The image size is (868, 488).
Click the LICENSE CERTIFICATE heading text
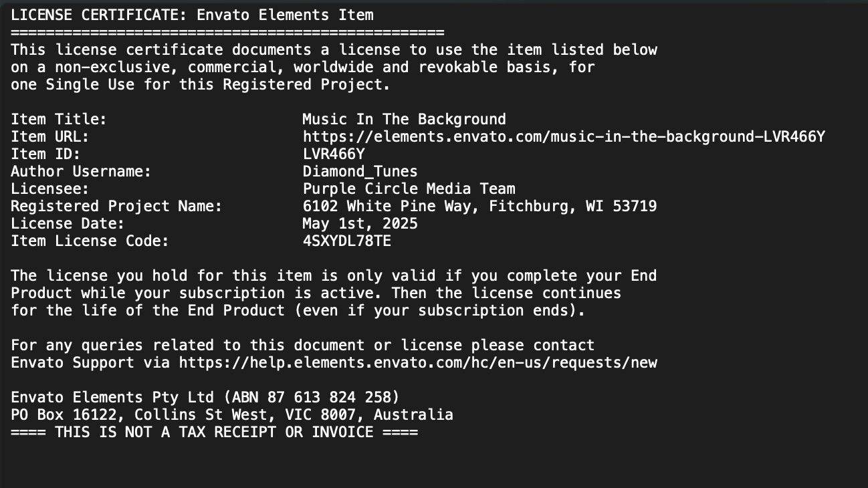(192, 15)
